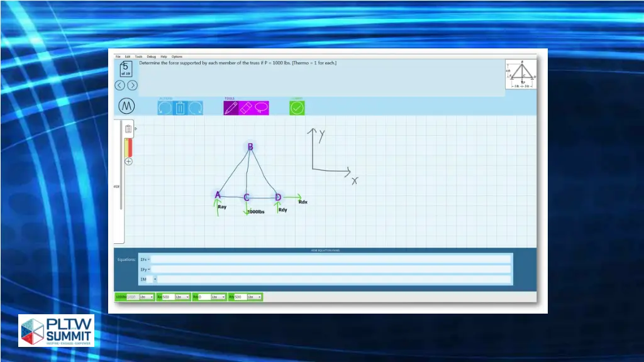
Task: Go to the next problem arrow
Action: click(x=133, y=85)
